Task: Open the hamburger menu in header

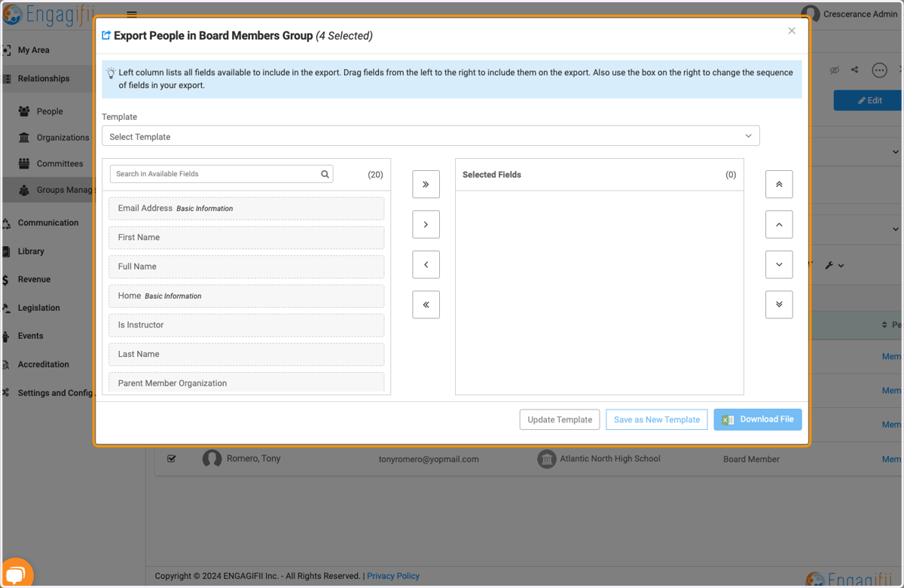Action: point(132,14)
